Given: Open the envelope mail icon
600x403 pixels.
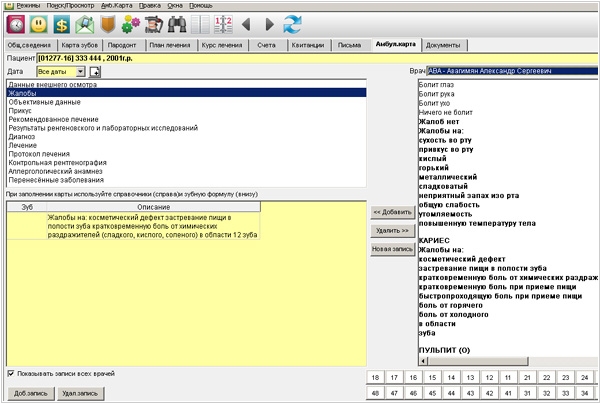Looking at the screenshot, I should click(85, 24).
